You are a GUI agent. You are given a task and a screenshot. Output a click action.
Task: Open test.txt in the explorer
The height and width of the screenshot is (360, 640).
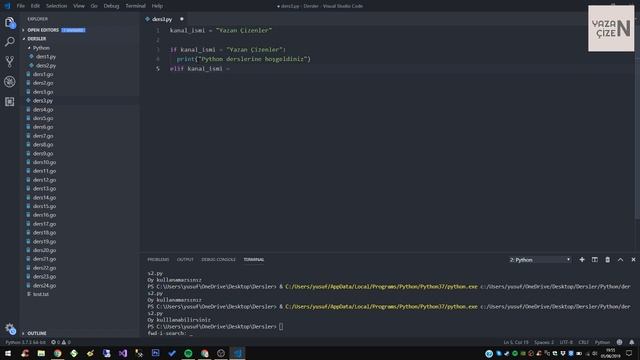coord(41,294)
